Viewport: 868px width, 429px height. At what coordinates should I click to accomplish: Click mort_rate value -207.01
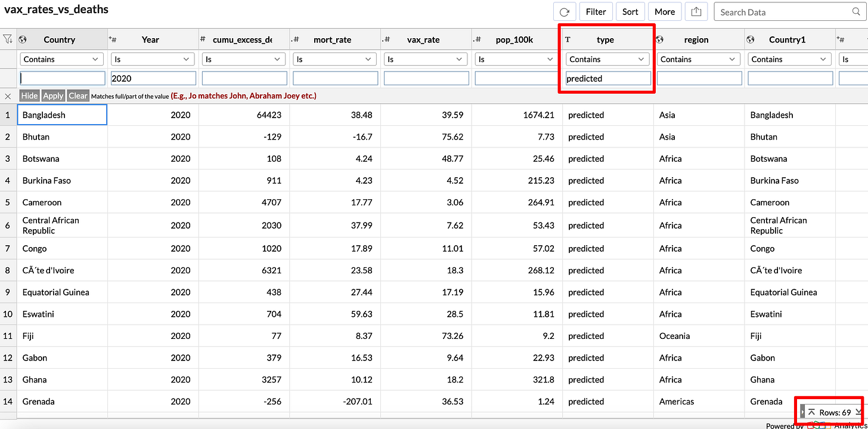point(335,402)
